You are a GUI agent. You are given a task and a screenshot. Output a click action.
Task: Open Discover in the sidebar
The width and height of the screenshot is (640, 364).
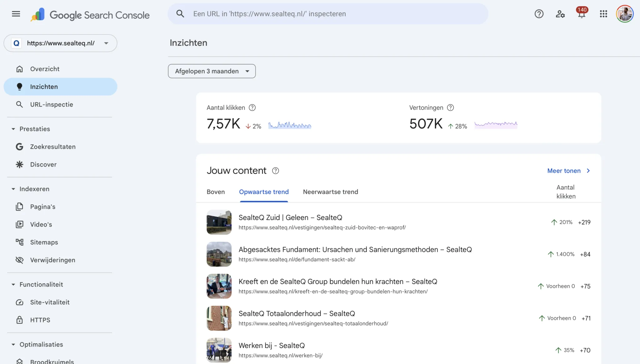pos(60,164)
